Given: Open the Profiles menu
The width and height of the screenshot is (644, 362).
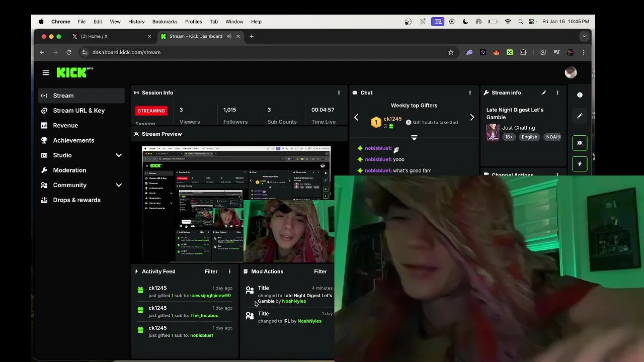Looking at the screenshot, I should pyautogui.click(x=194, y=22).
